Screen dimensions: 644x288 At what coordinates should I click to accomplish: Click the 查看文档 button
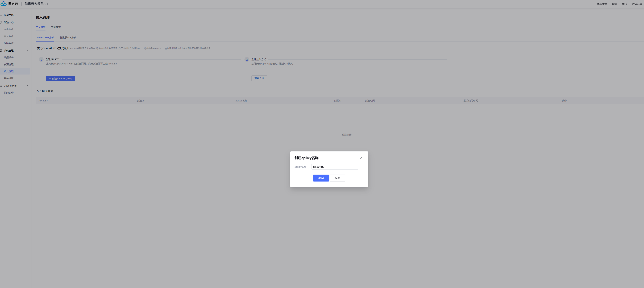pyautogui.click(x=259, y=79)
